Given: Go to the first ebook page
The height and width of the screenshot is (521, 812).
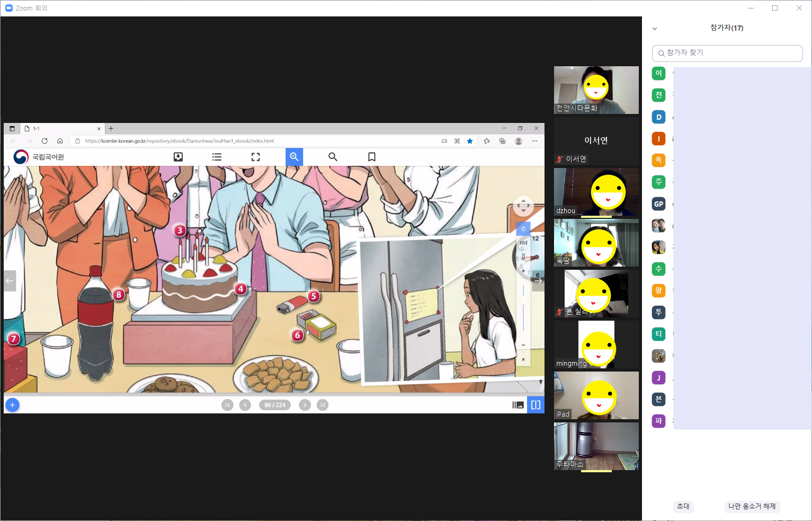Looking at the screenshot, I should [227, 405].
